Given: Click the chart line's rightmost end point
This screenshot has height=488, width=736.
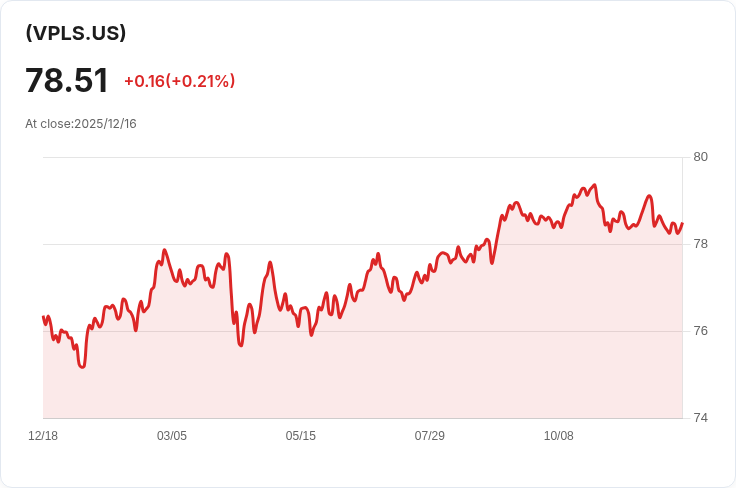Looking at the screenshot, I should (682, 224).
